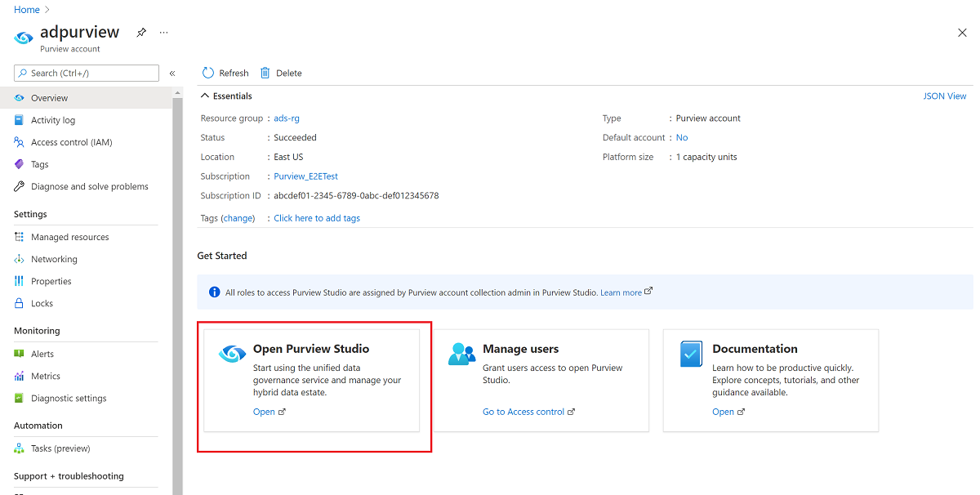Viewport: 980px width, 495px height.
Task: Collapse the sidebar with double chevron
Action: click(x=172, y=74)
